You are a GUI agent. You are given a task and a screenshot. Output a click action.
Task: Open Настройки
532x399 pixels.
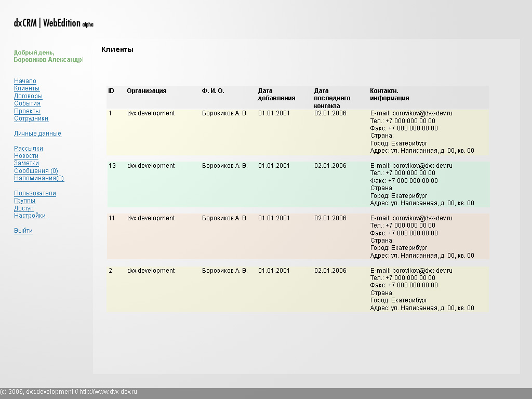[x=30, y=215]
